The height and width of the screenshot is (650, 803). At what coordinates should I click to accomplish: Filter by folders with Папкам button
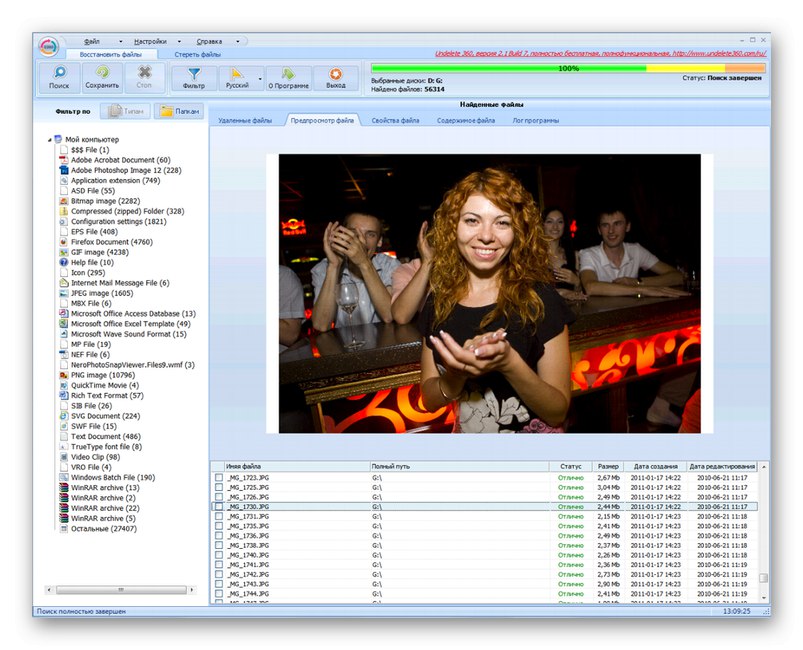[180, 112]
